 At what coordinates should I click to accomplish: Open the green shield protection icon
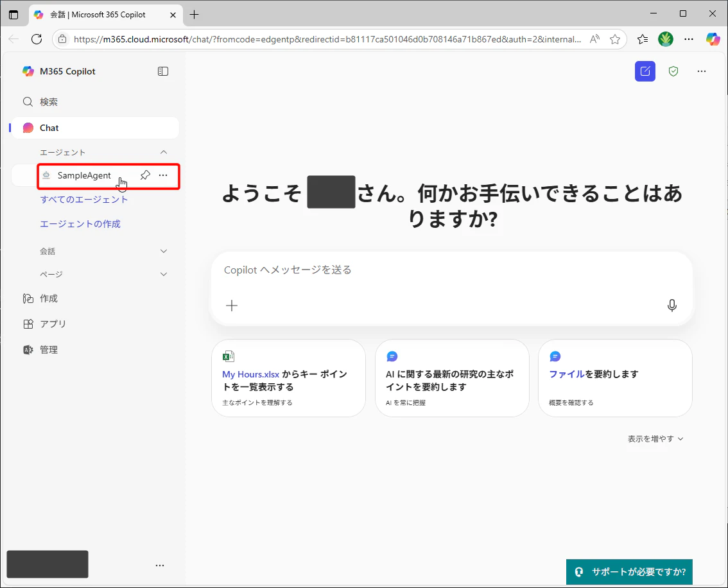673,71
